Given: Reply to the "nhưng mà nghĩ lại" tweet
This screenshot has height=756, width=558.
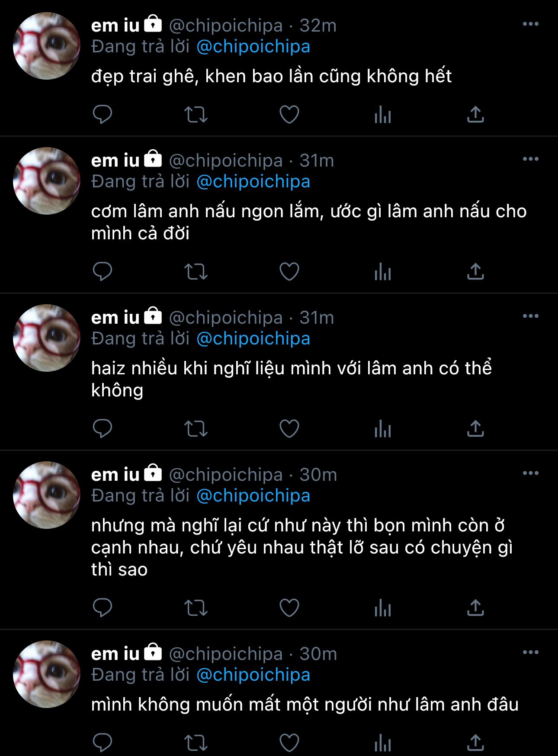Looking at the screenshot, I should [x=103, y=608].
